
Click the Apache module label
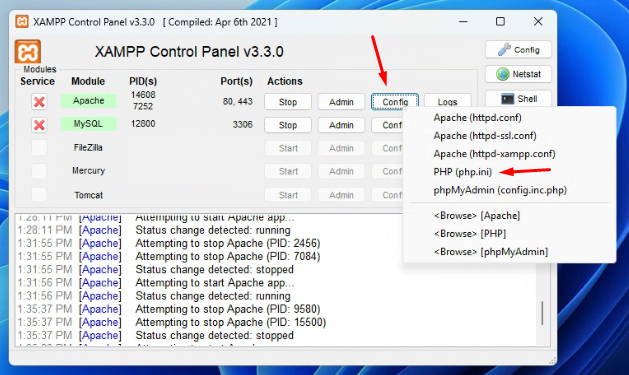88,101
